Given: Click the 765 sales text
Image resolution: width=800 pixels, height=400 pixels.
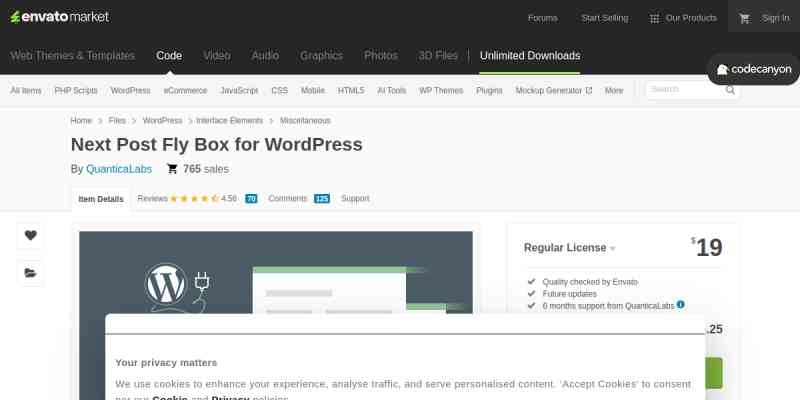Looking at the screenshot, I should pyautogui.click(x=206, y=169).
